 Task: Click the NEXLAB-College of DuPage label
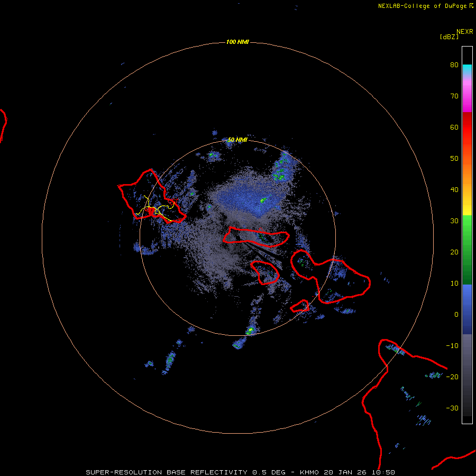pyautogui.click(x=423, y=6)
